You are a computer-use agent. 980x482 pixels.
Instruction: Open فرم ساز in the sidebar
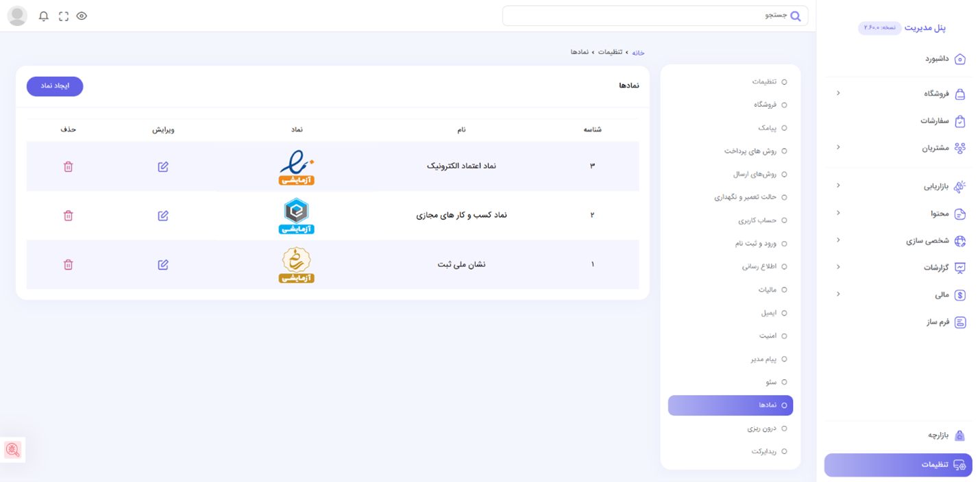coord(938,322)
